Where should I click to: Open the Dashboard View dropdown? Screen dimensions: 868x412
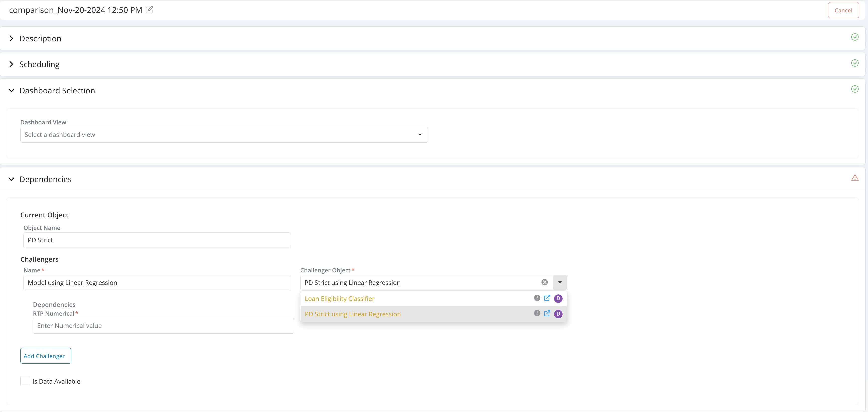(x=224, y=135)
